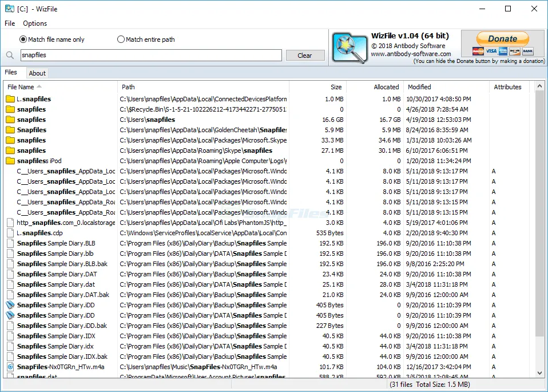Click modified date 9/8/2016 2:25:20 PM
This screenshot has height=392, width=548.
coord(435,264)
